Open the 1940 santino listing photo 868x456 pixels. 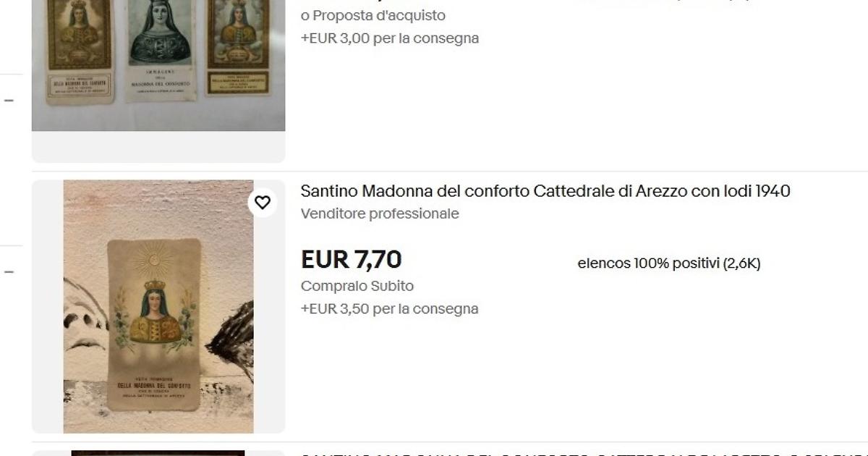click(x=158, y=306)
